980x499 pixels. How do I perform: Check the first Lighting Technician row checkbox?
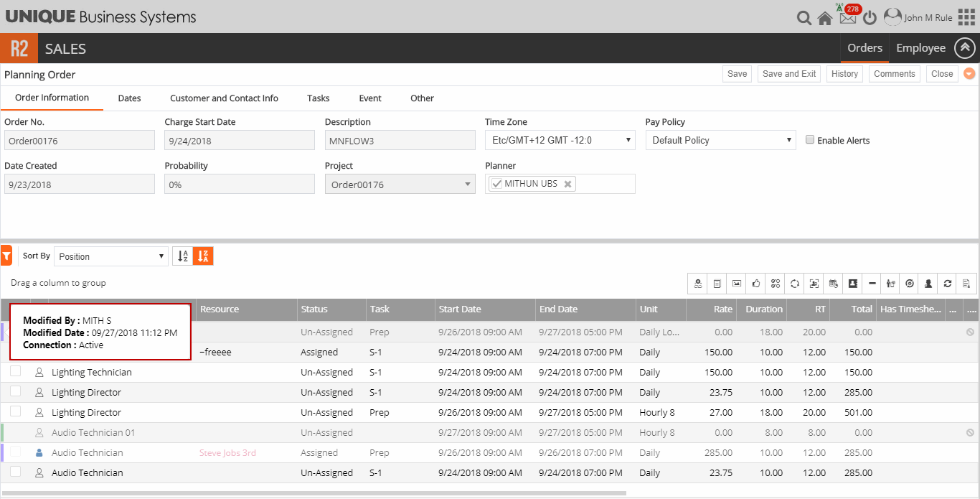(16, 371)
